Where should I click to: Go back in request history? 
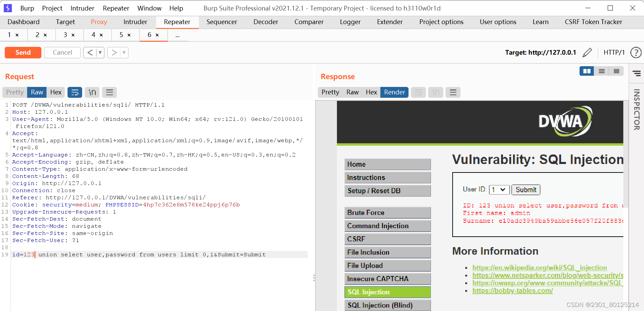click(90, 52)
